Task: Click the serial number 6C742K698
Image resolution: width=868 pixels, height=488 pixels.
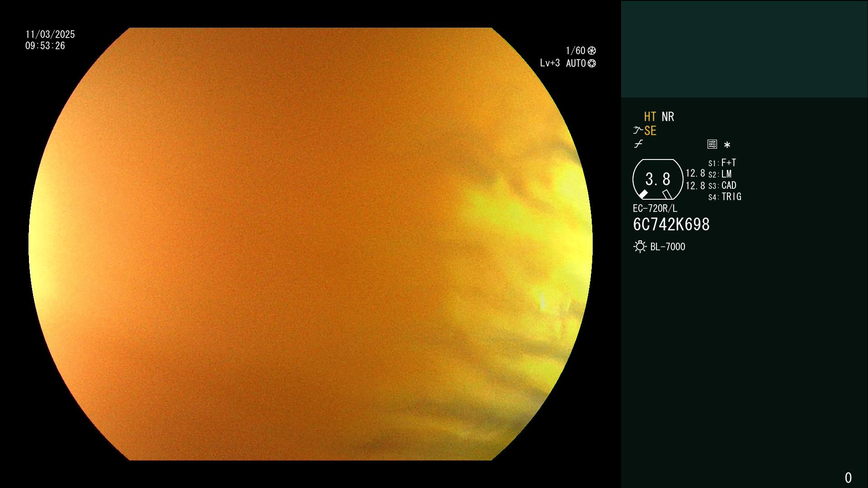Action: pos(671,225)
